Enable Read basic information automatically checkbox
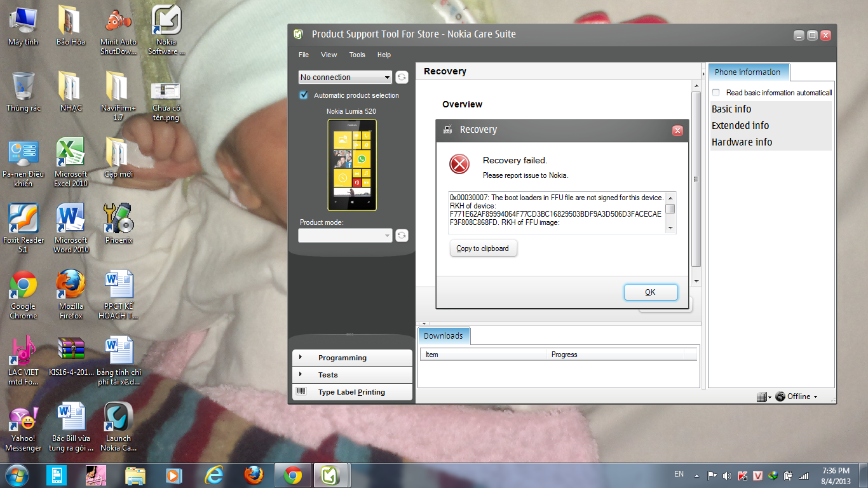 [x=716, y=93]
